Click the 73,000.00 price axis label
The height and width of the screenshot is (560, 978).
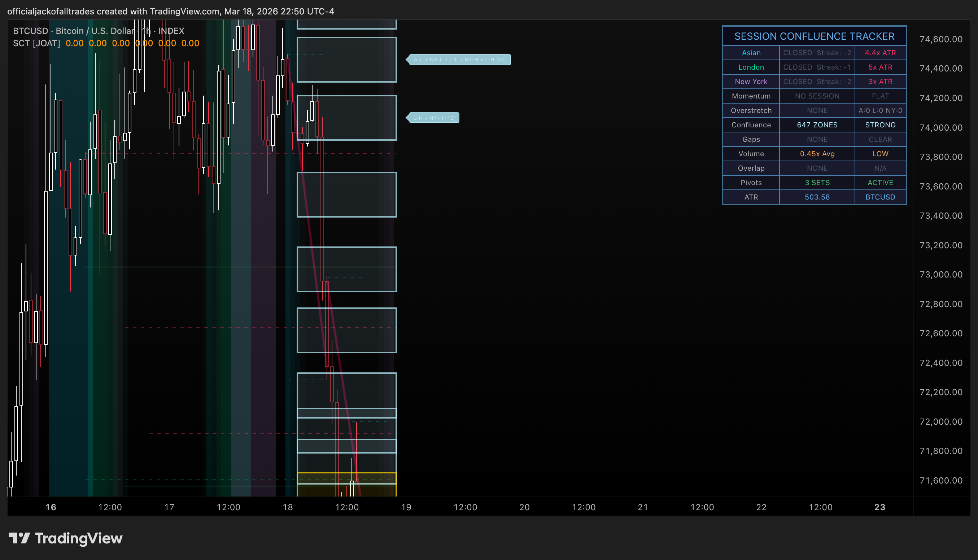941,274
